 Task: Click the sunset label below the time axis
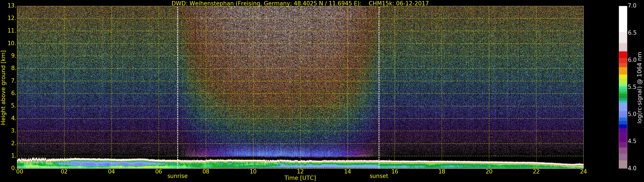tap(379, 176)
